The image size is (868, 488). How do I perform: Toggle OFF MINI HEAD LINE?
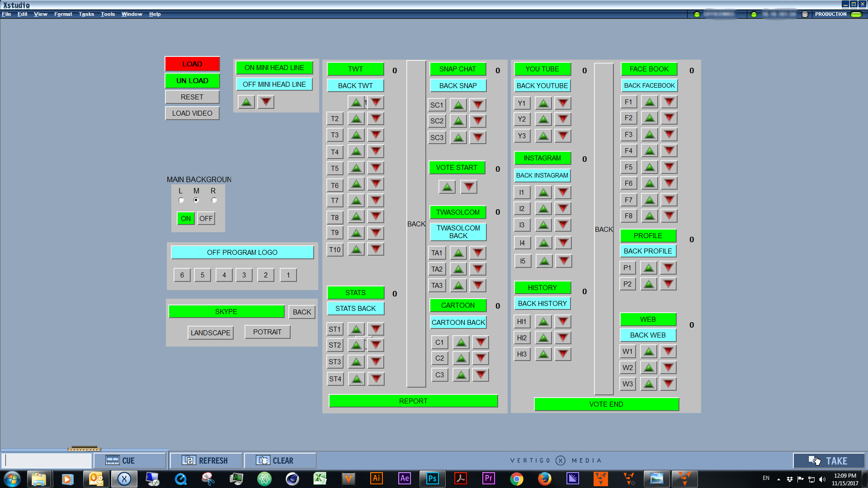(x=274, y=84)
